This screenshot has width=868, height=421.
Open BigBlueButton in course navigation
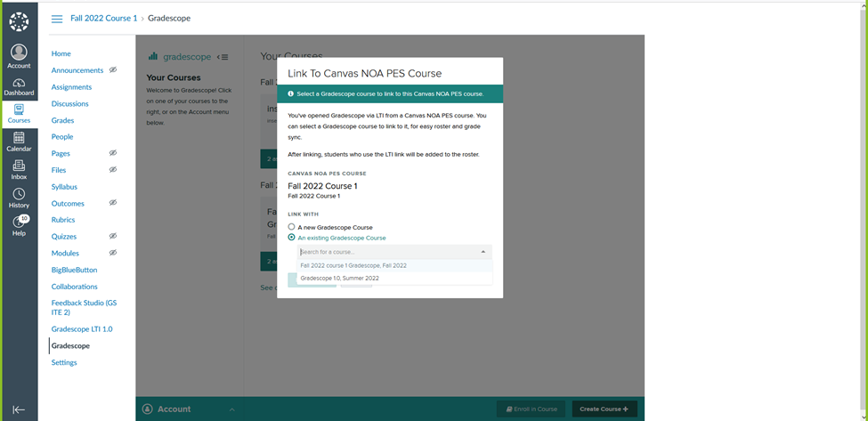[x=74, y=270]
